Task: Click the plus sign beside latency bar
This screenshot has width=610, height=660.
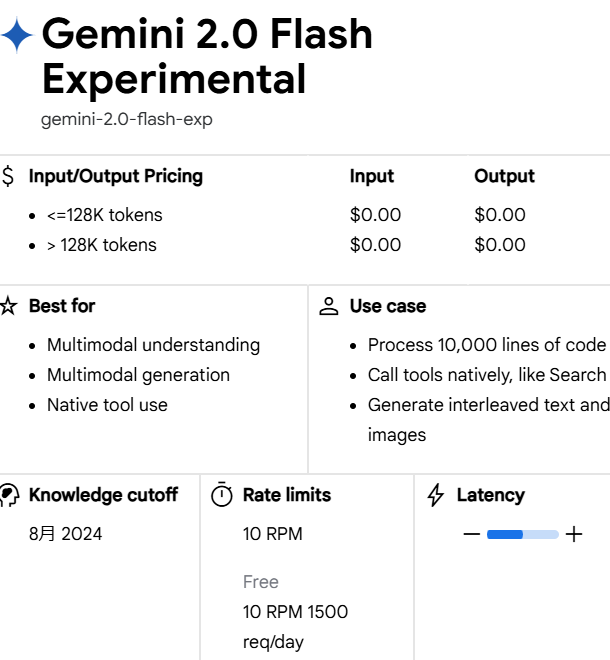Action: 574,535
